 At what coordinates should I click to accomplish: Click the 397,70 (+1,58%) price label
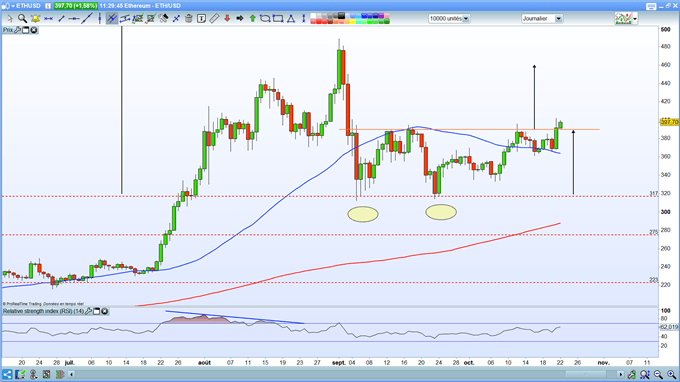76,6
